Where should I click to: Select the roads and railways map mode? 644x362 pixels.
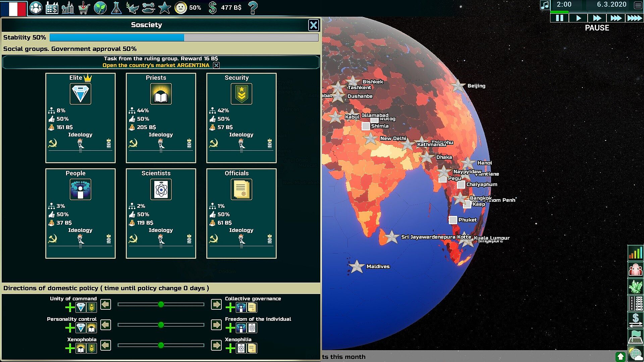pyautogui.click(x=635, y=303)
